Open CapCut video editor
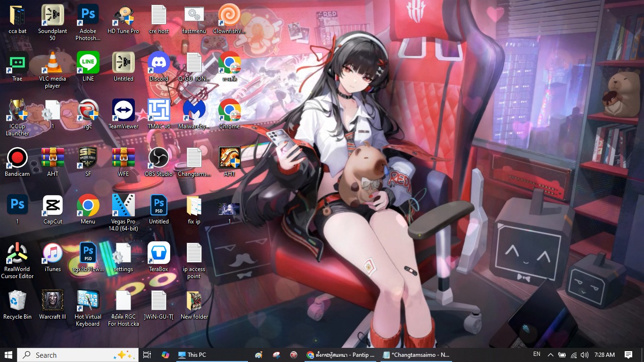644x362 pixels. point(53,210)
